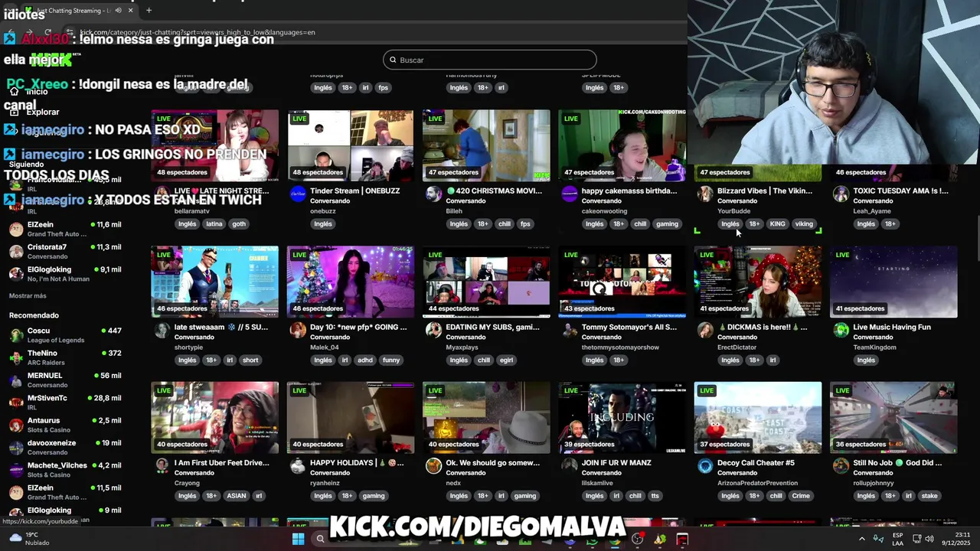The width and height of the screenshot is (980, 551).
Task: Click onebuzz streamer avatar icon
Action: click(298, 194)
